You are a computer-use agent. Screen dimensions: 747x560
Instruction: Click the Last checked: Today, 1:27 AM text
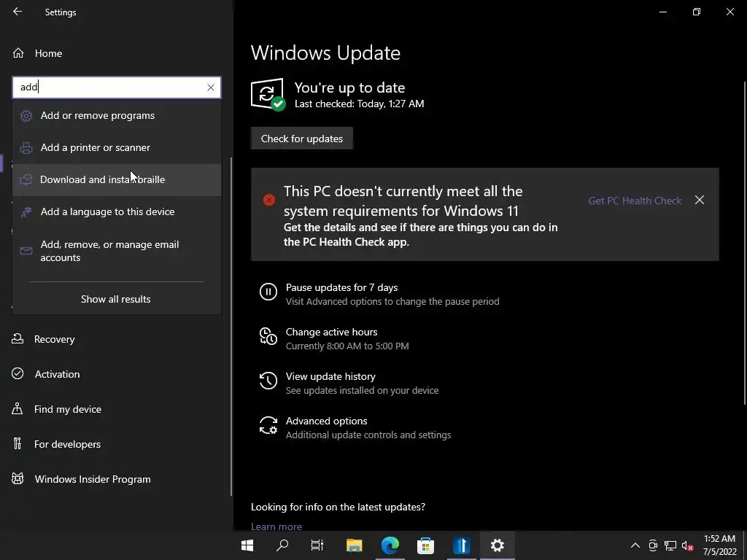point(359,104)
